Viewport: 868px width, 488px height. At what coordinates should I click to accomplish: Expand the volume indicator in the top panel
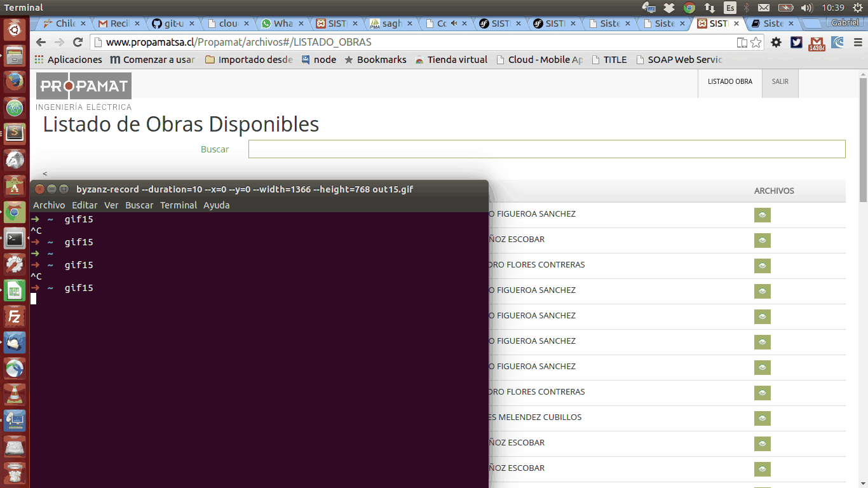point(806,8)
